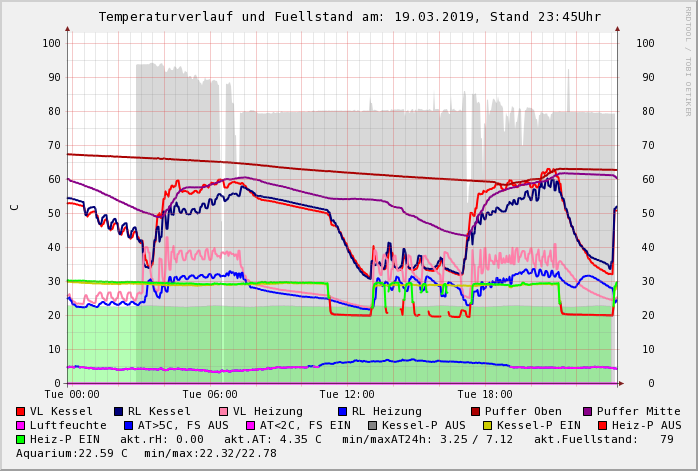698x471 pixels.
Task: Click the Heiz-P EIN legend label
Action: click(x=65, y=439)
